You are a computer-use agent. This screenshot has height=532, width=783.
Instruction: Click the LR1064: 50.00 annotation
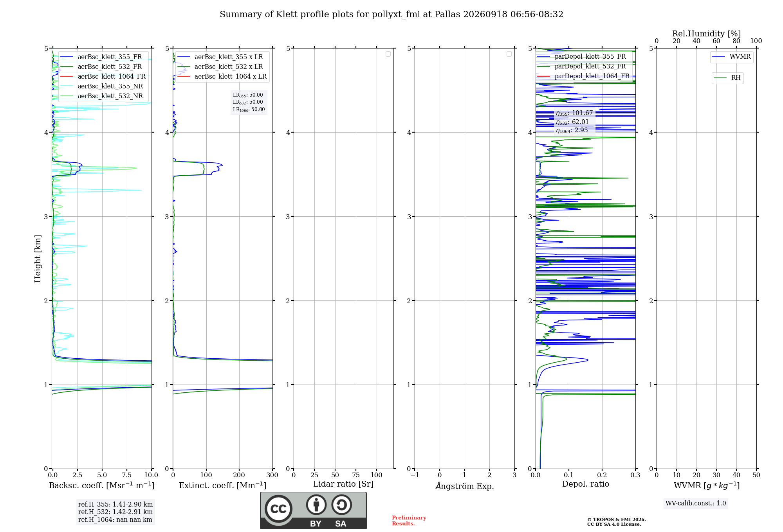pos(249,110)
